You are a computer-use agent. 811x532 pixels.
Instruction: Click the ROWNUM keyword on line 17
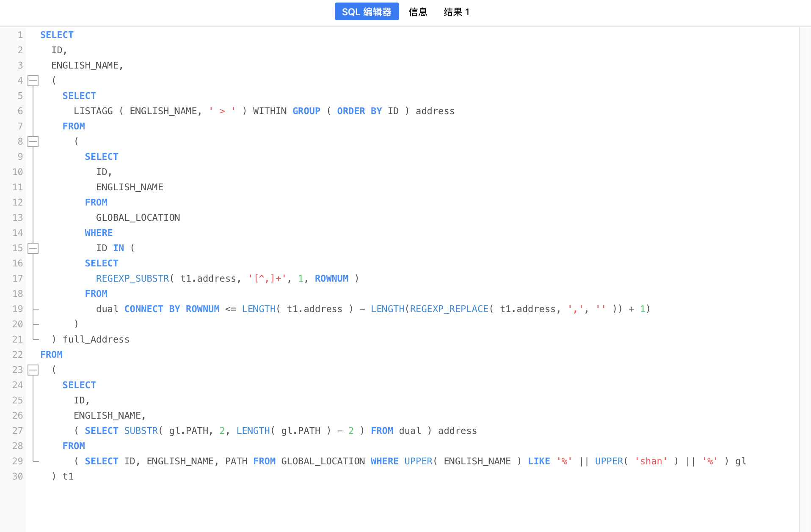click(331, 278)
